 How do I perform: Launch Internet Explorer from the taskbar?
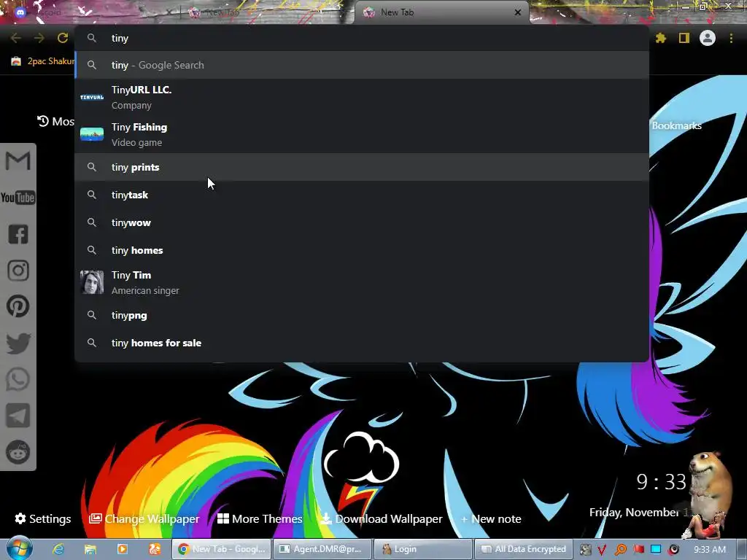(58, 549)
